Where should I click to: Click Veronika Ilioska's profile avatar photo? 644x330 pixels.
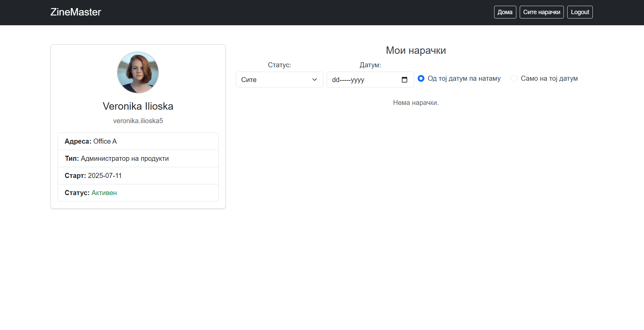pyautogui.click(x=138, y=72)
